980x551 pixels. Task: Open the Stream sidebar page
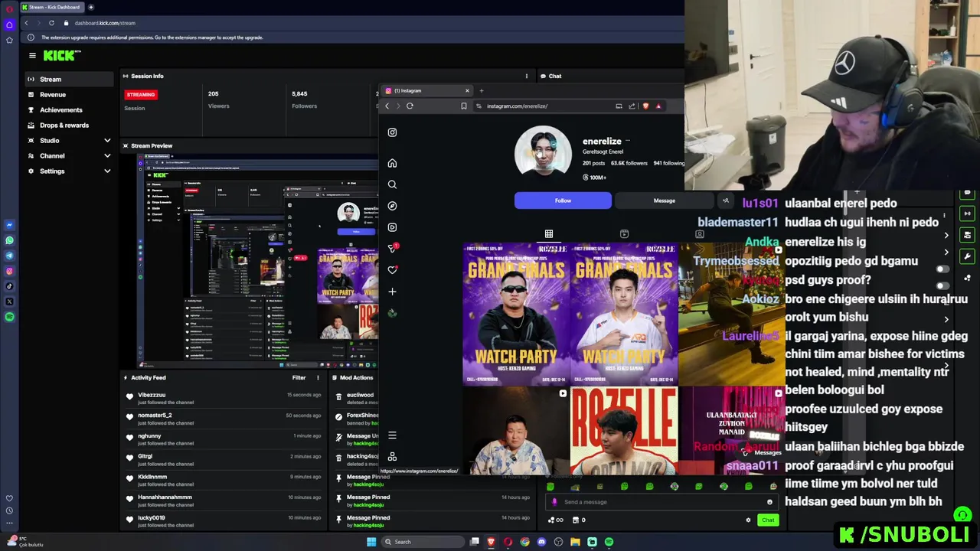coord(69,79)
